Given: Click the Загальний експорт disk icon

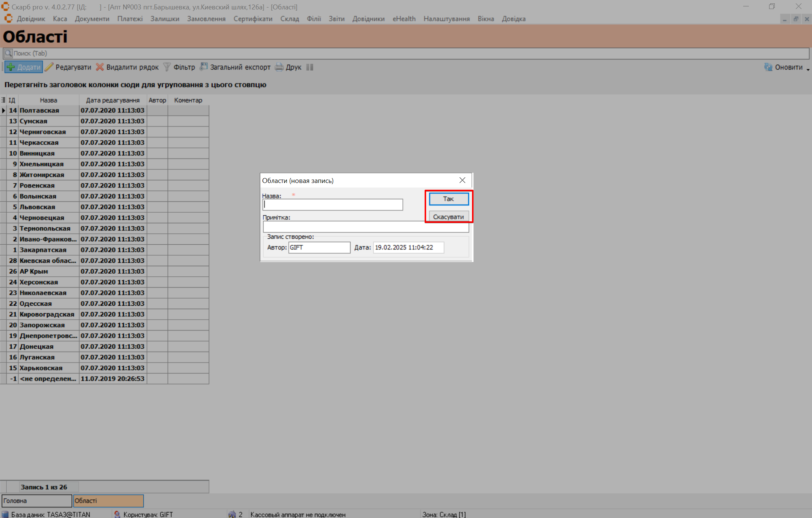Looking at the screenshot, I should coord(203,67).
